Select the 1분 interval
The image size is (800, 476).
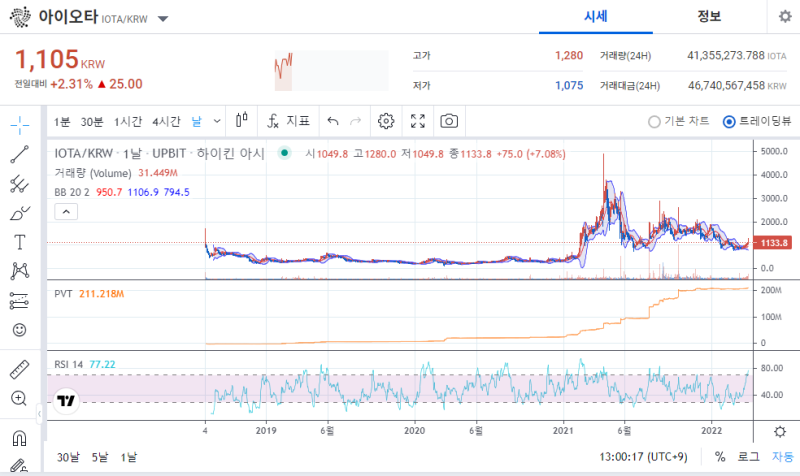point(62,121)
